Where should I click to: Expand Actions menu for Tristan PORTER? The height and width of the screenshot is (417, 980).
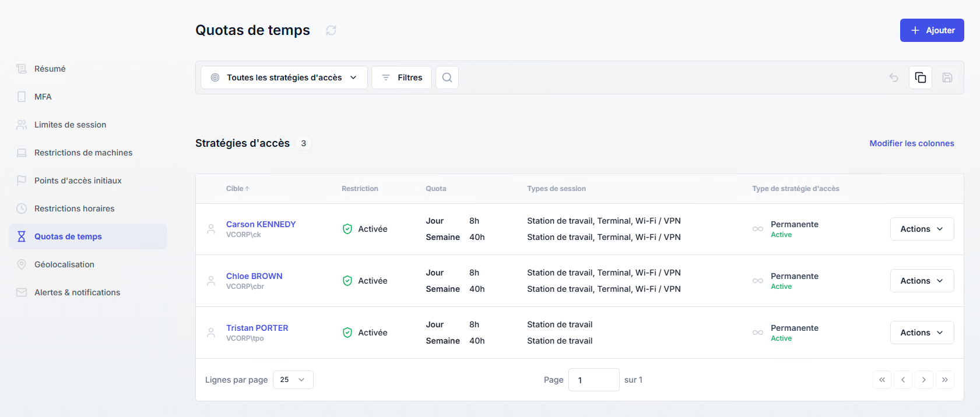(x=922, y=333)
